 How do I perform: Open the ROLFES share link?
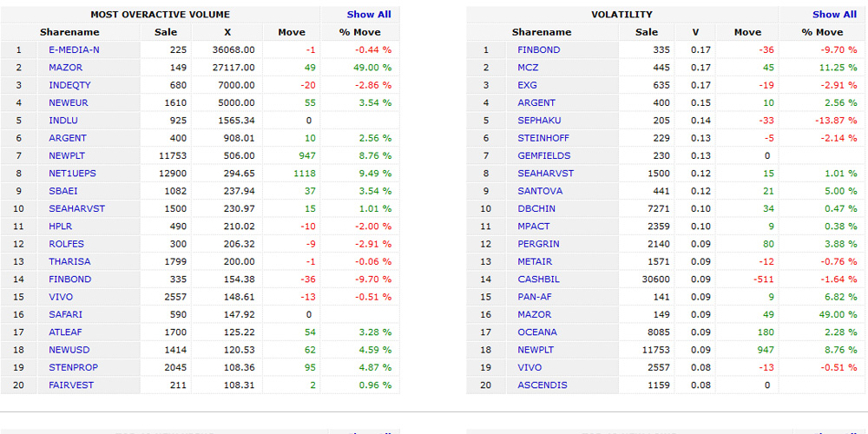(x=67, y=244)
